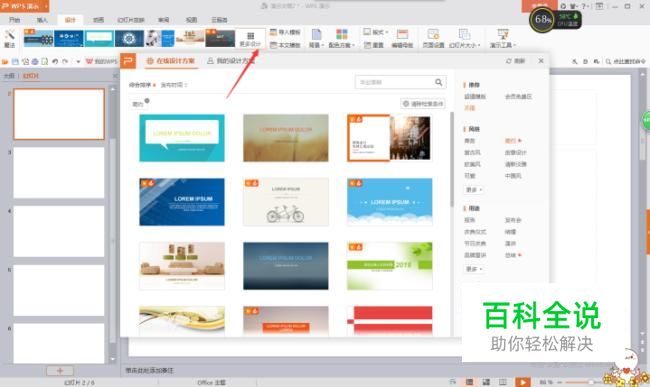This screenshot has height=387, width=650.
Task: Click the magnifier icon in the template search box
Action: [x=439, y=82]
